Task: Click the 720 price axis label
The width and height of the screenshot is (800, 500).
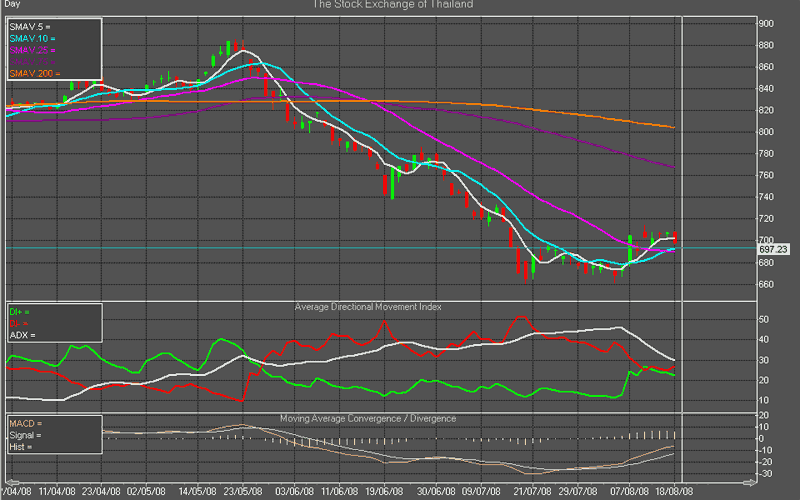Action: tap(766, 218)
